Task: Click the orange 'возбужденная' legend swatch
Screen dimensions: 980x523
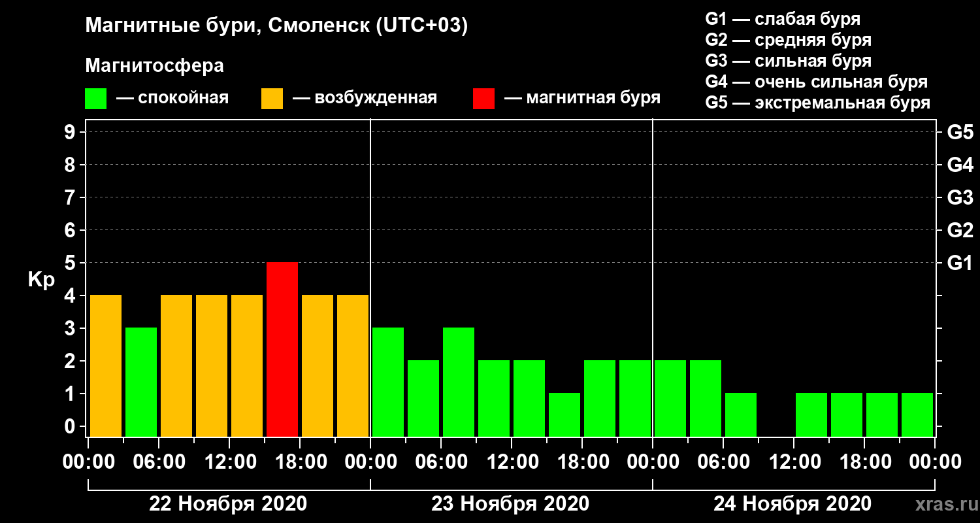Action: [272, 99]
